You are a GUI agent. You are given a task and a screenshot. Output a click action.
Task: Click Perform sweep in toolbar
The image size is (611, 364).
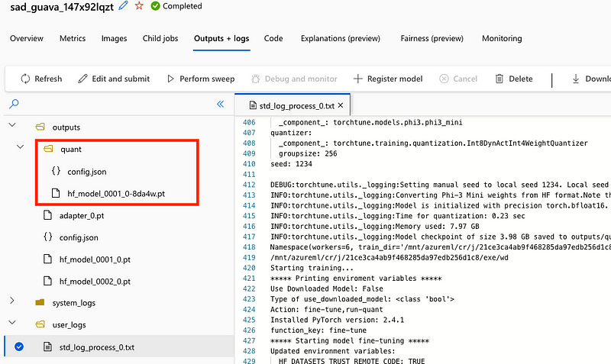200,79
